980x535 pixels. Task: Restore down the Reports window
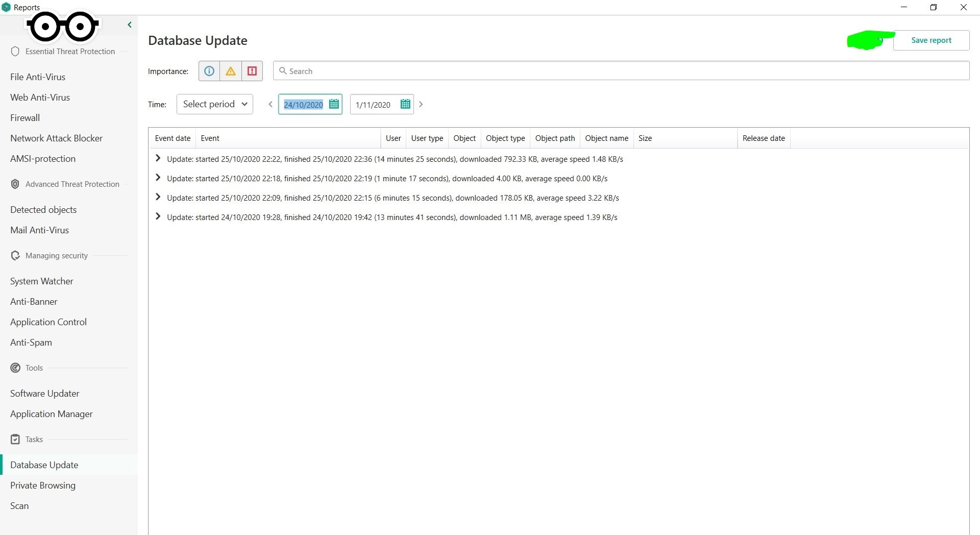[x=934, y=7]
